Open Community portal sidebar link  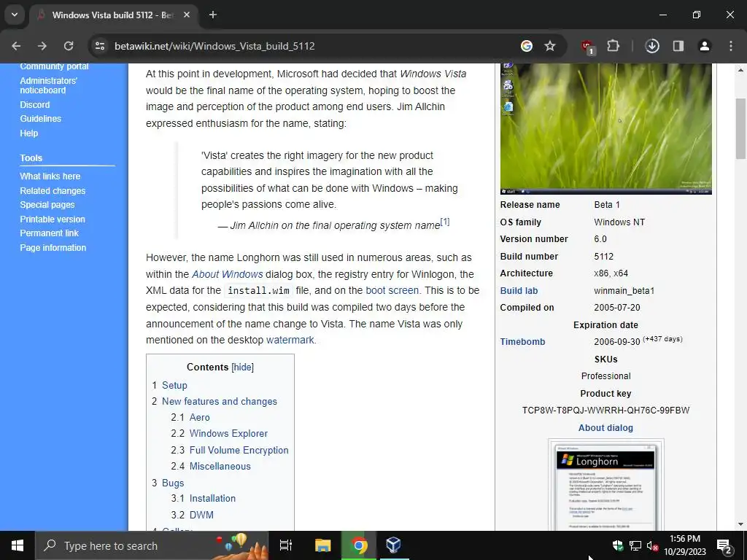(x=54, y=66)
